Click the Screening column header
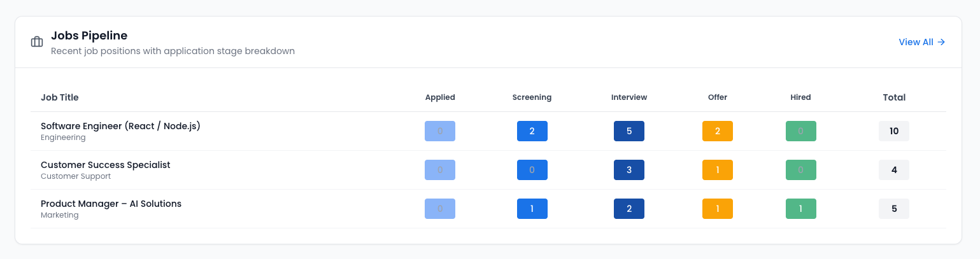 pos(532,97)
